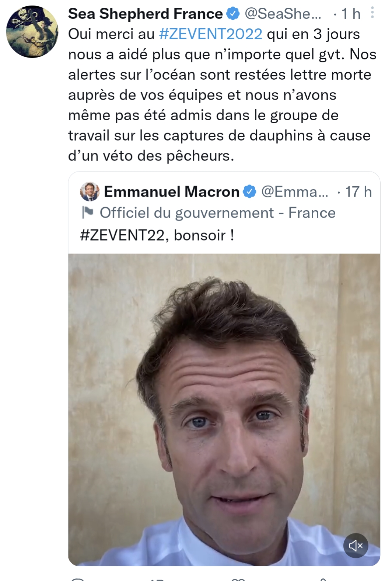Click the Emmanuel Macron display name

172,192
